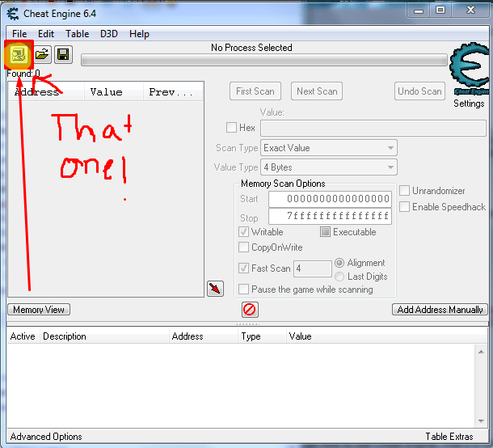Select the Alignment radio button
Viewport: 493px width, 448px height.
click(x=339, y=262)
